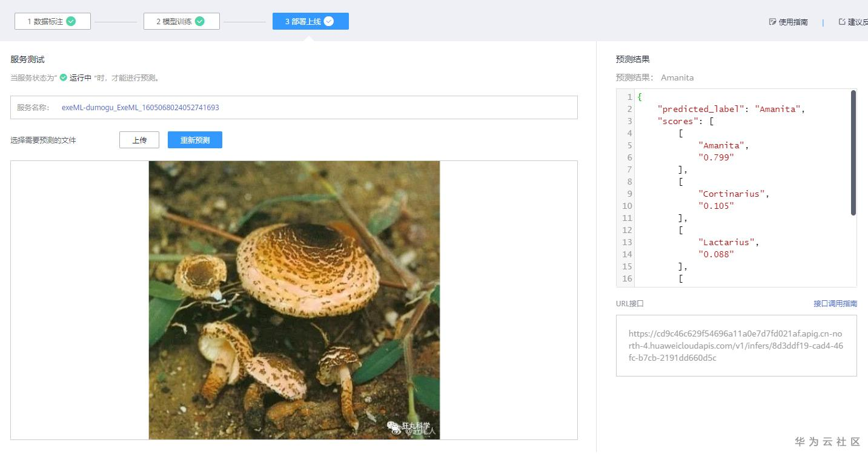Click the "0.105" score value
The height and width of the screenshot is (457, 868).
point(716,206)
